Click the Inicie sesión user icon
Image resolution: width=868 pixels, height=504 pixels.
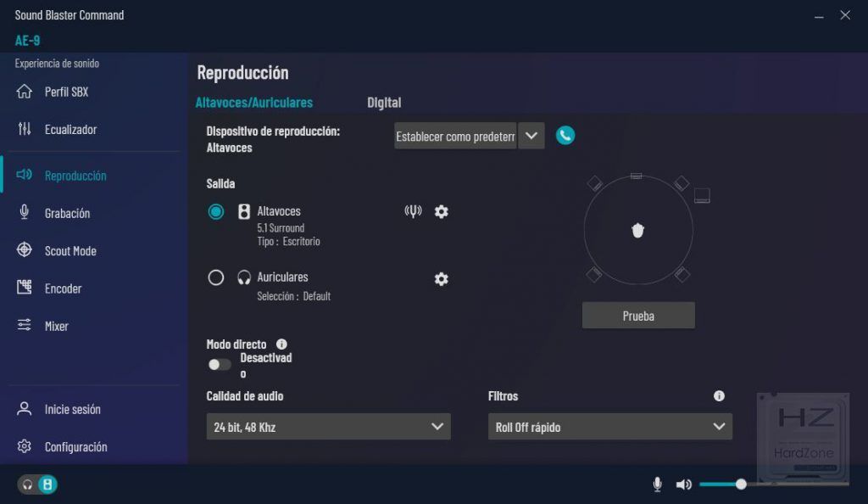[25, 409]
